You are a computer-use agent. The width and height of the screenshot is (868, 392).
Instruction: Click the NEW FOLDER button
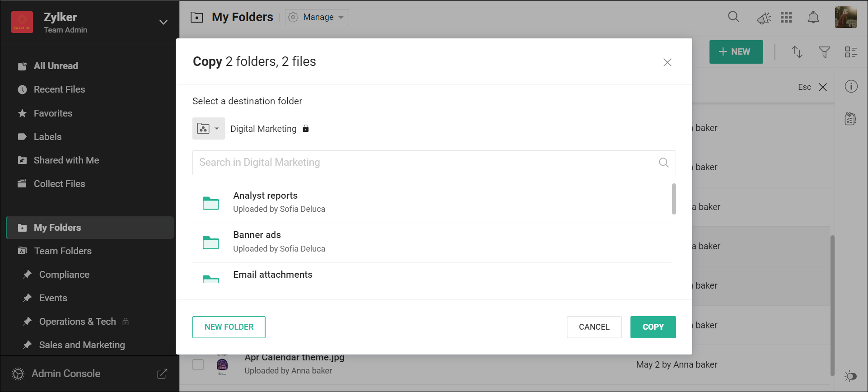pyautogui.click(x=229, y=327)
